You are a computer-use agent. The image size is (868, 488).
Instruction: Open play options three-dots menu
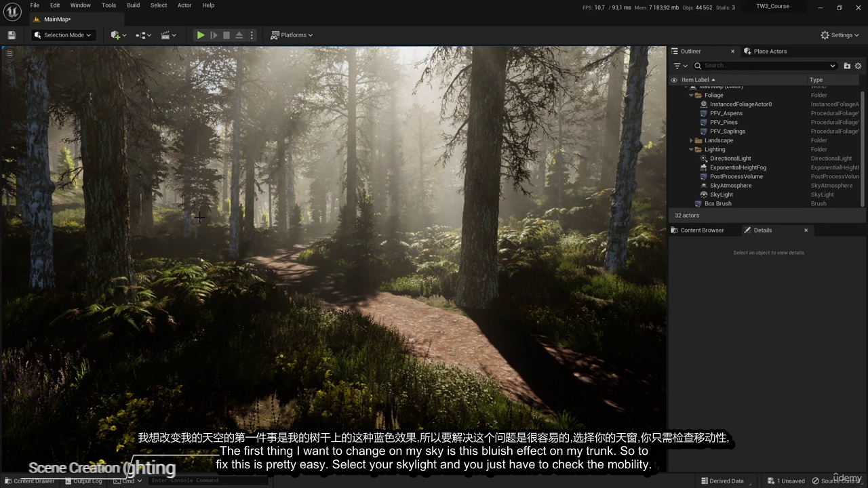252,35
